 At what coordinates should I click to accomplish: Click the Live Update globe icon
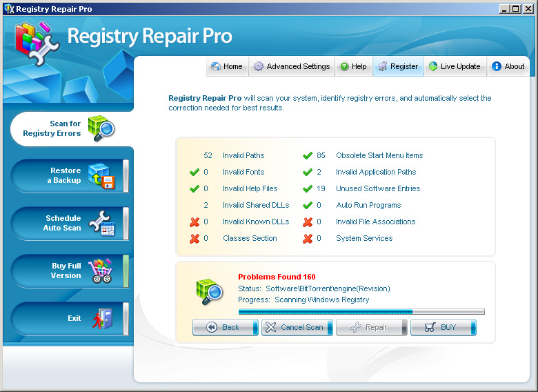pos(433,66)
